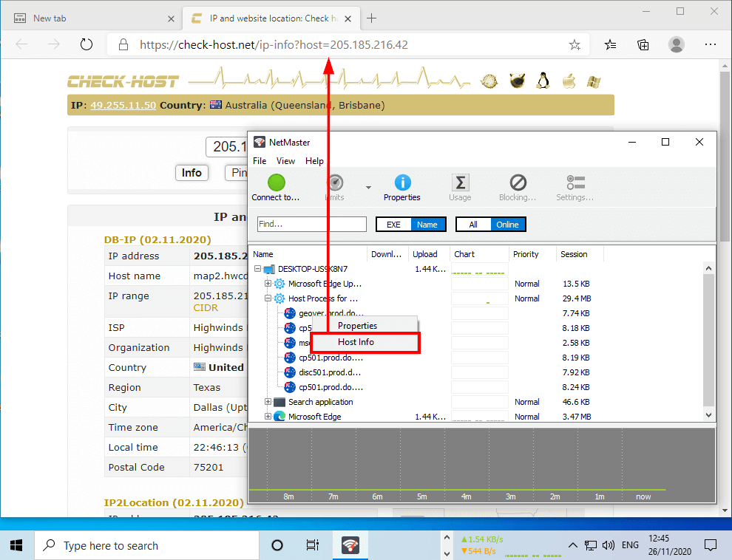Image resolution: width=732 pixels, height=560 pixels.
Task: Open Favorites list icon in Edge
Action: [610, 45]
